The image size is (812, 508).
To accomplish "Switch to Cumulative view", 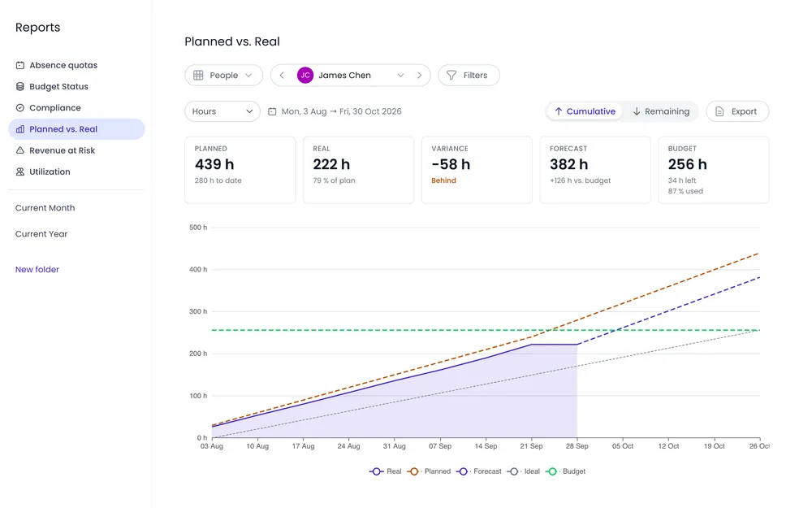I will click(585, 111).
